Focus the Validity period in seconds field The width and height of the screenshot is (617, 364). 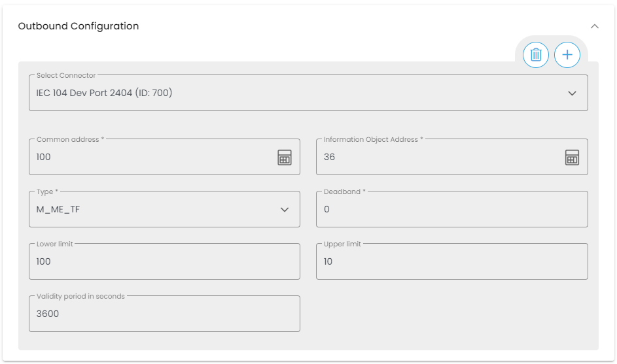click(164, 314)
